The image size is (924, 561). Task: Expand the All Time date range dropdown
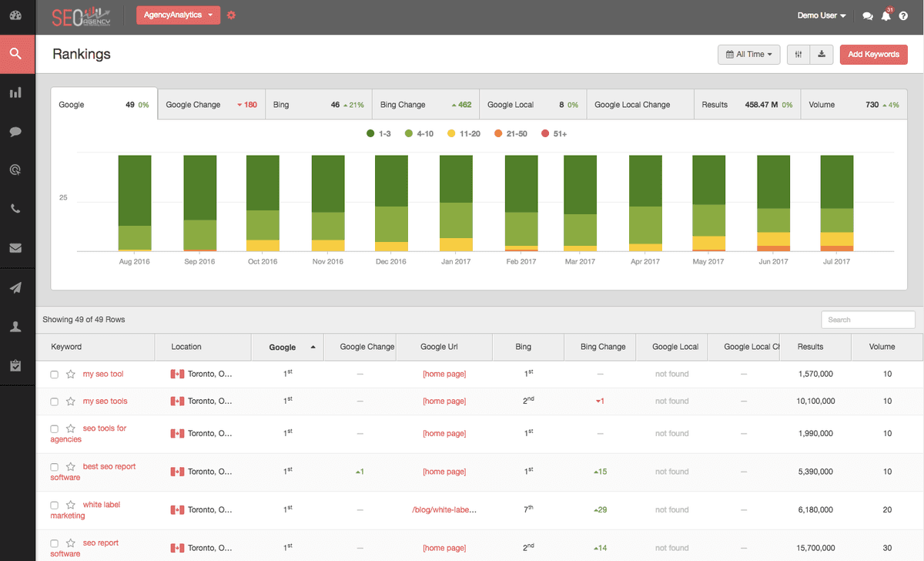click(749, 54)
